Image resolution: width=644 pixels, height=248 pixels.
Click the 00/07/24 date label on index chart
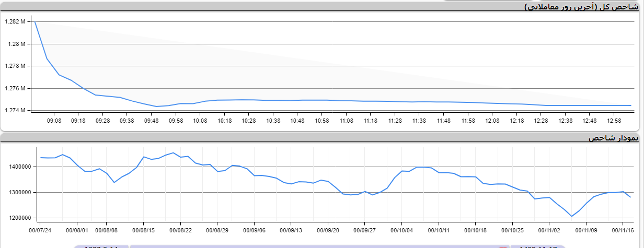coord(40,230)
